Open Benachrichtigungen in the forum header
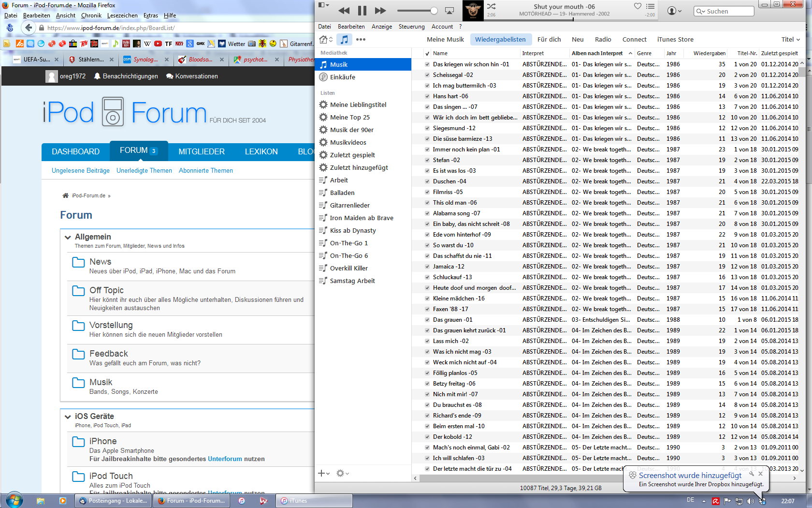 tap(126, 76)
